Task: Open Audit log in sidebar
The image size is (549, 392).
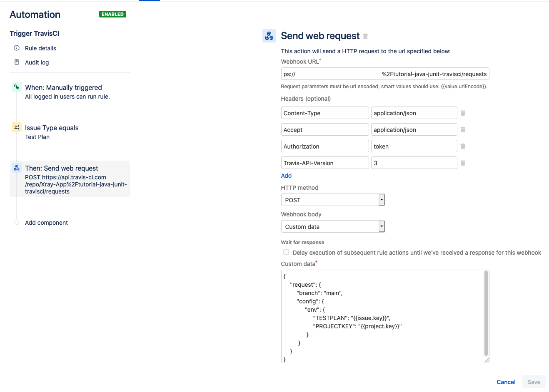Action: [37, 62]
